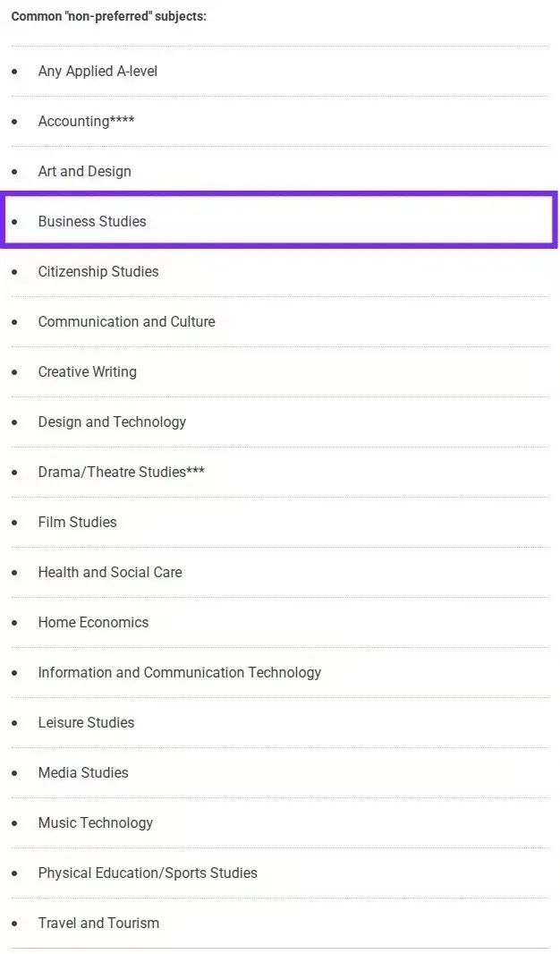The height and width of the screenshot is (954, 560).
Task: Click the Art and Design item
Action: coord(84,171)
